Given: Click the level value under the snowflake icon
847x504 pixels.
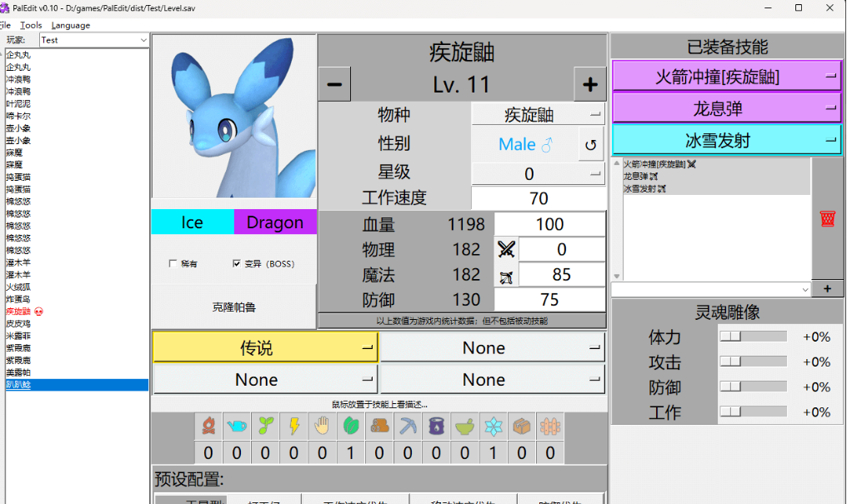Looking at the screenshot, I should [494, 452].
